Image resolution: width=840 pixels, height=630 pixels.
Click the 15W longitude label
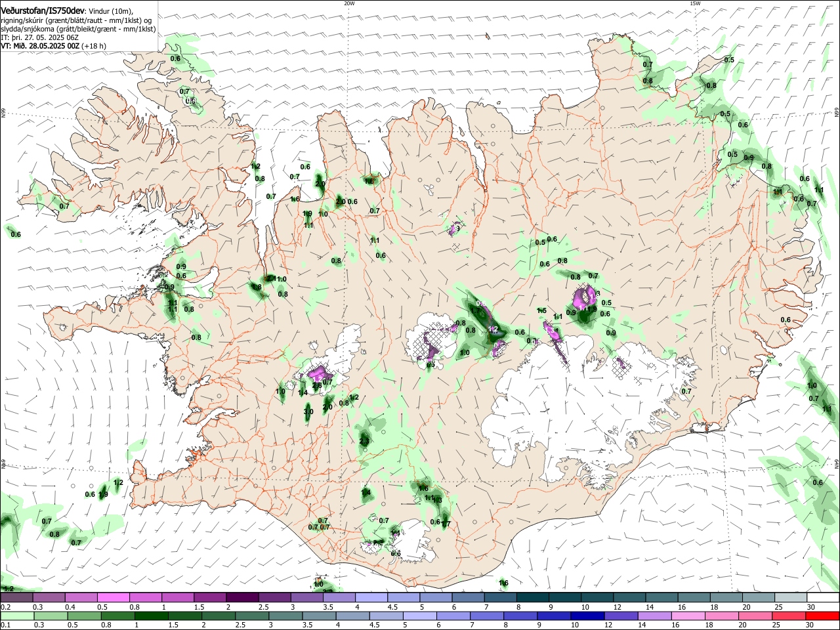[x=695, y=3]
